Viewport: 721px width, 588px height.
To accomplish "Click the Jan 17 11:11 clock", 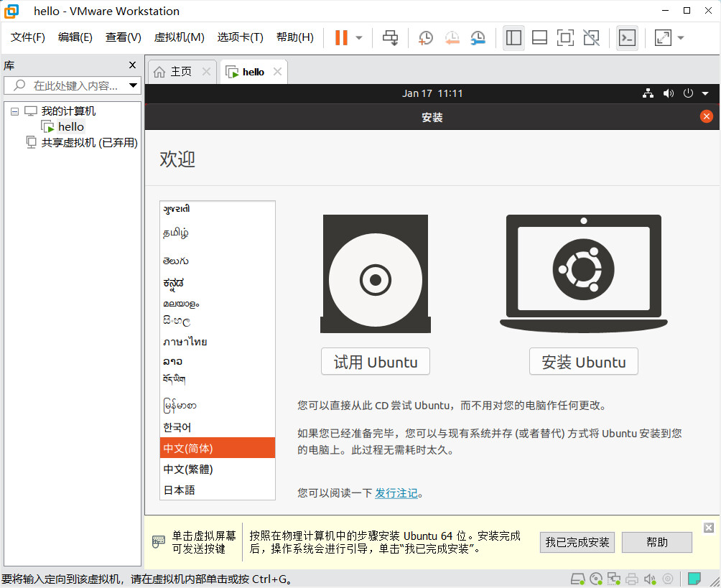I will (432, 94).
